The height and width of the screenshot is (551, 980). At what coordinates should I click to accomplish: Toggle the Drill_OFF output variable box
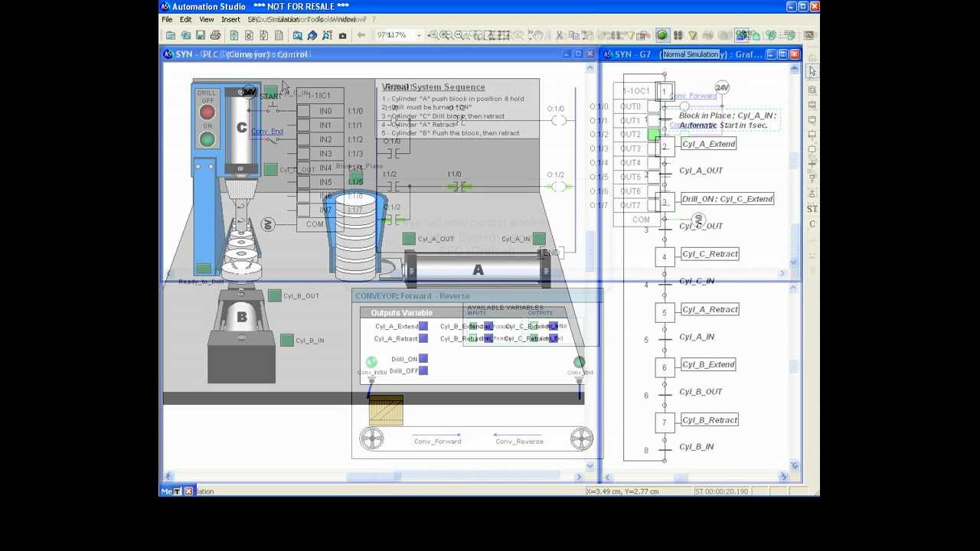(423, 370)
